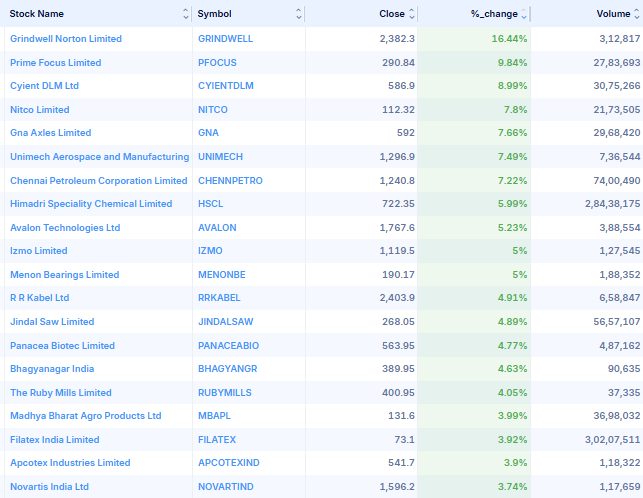Click the GNA symbol link
The height and width of the screenshot is (498, 643).
[208, 132]
